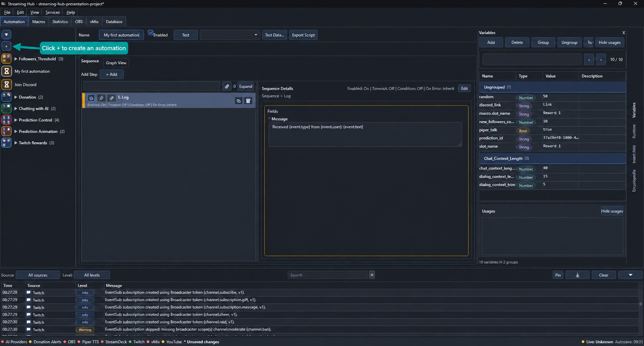Close the Variables panel
Viewport: 644px width, 346px height.
pyautogui.click(x=624, y=33)
